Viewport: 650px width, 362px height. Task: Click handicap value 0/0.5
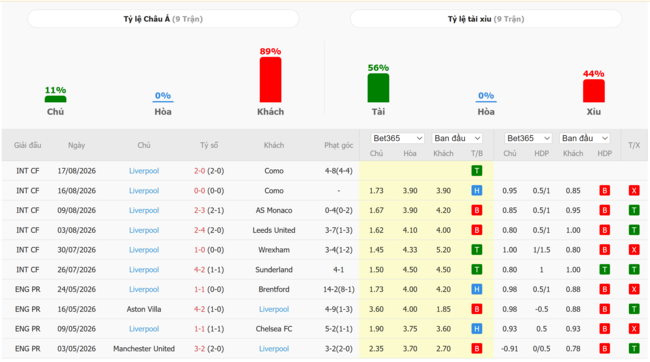coord(541,349)
